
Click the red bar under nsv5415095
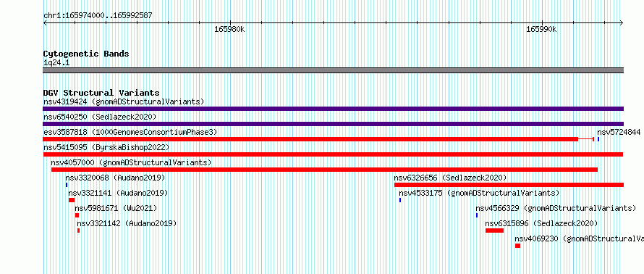pyautogui.click(x=333, y=154)
